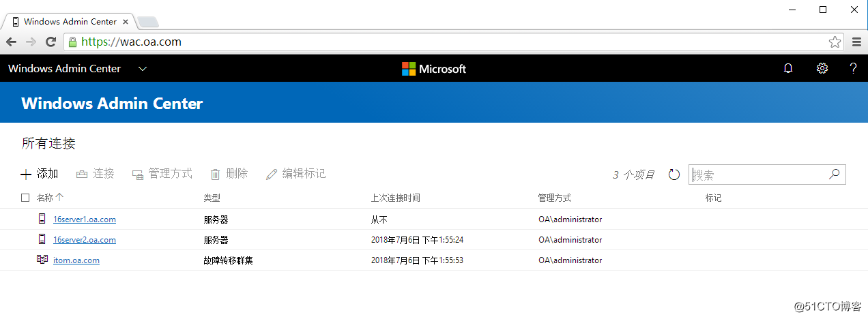Select the 服务器 cell in 16server1 row

click(216, 219)
